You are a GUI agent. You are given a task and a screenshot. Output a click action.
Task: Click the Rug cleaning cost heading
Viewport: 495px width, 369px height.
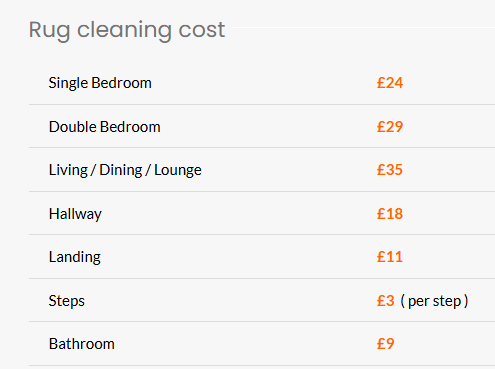[127, 30]
